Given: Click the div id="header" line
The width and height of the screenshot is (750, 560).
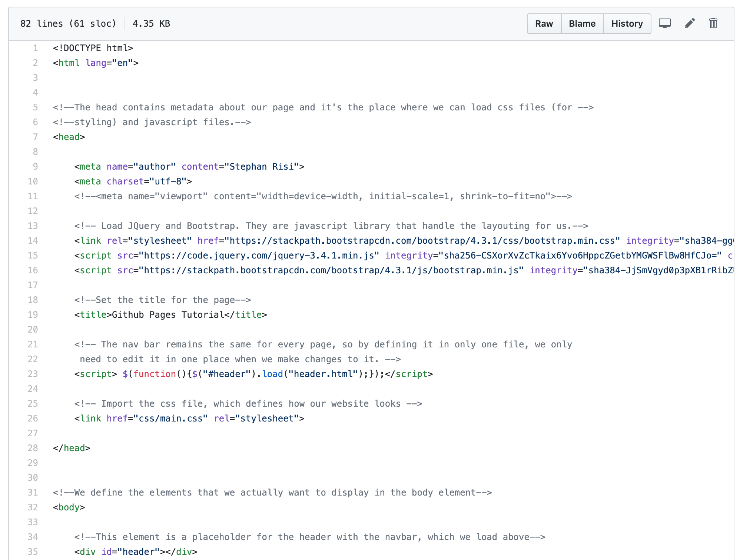Looking at the screenshot, I should click(x=136, y=552).
